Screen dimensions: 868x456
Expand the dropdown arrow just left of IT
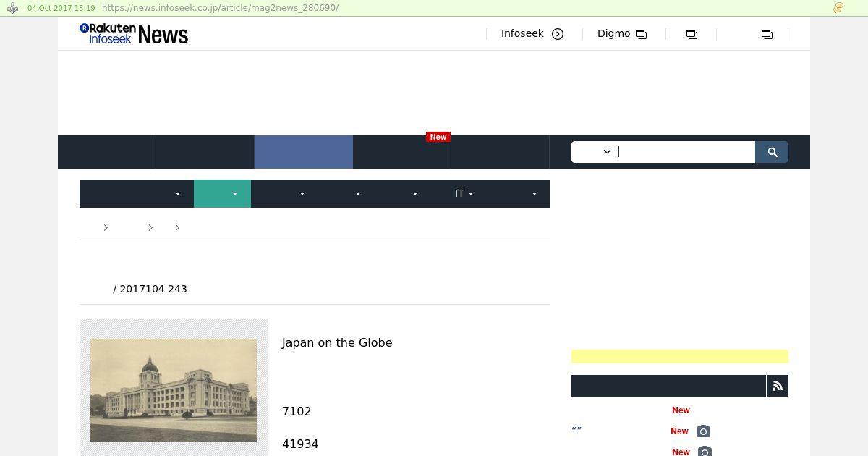pyautogui.click(x=414, y=194)
